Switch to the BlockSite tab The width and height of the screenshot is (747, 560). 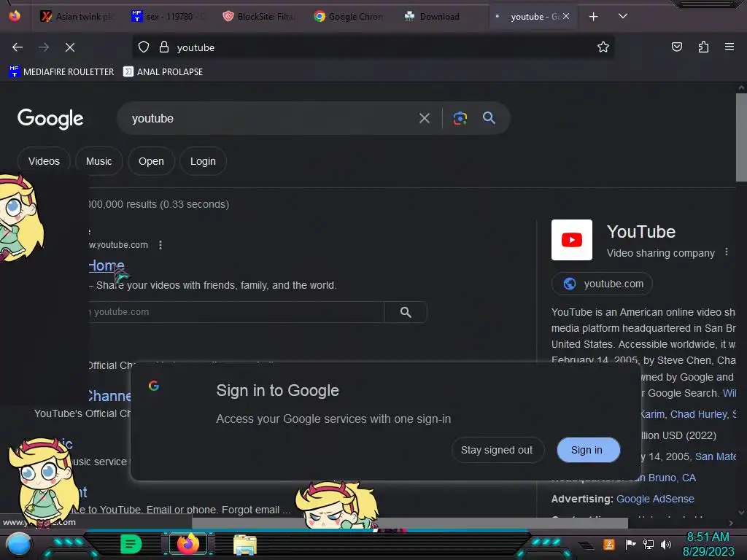pyautogui.click(x=259, y=17)
